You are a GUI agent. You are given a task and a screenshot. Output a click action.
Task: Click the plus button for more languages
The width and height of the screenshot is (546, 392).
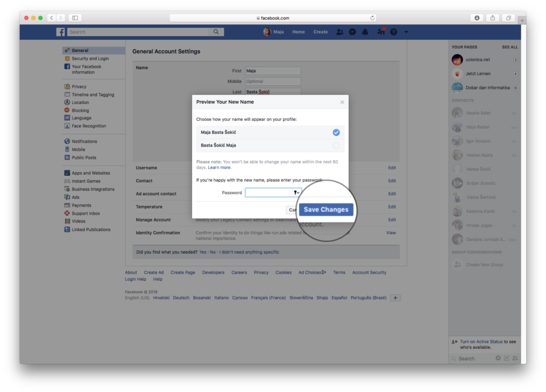(x=395, y=298)
